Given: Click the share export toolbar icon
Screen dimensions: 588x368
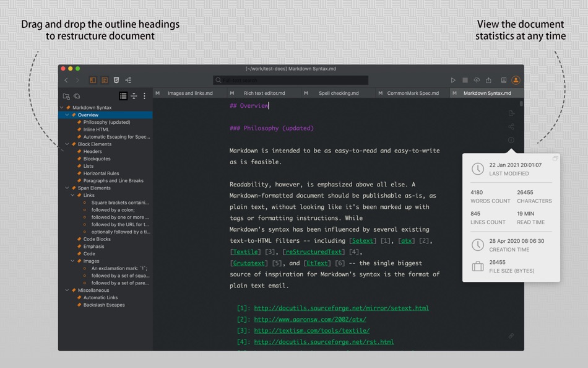Looking at the screenshot, I should (x=488, y=80).
